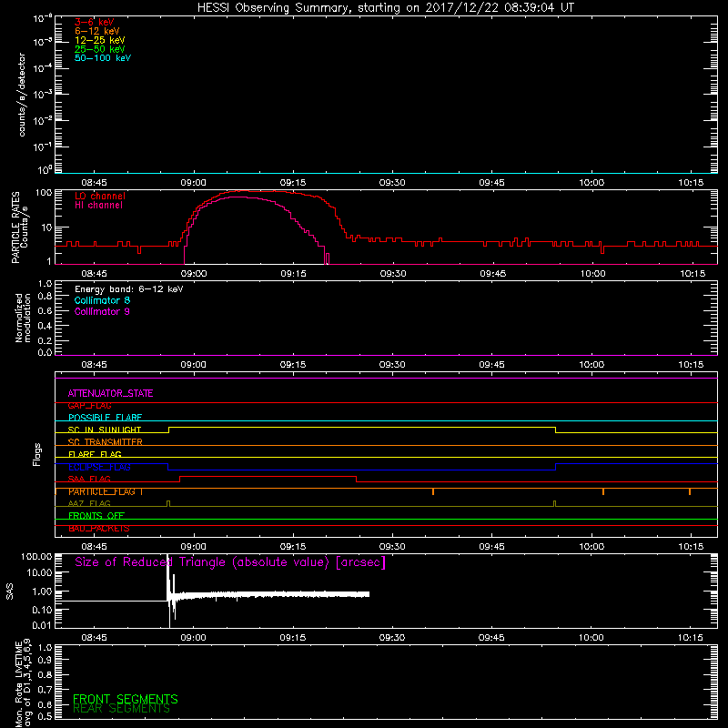Click the 100 value on the particle rates axis

[43, 192]
